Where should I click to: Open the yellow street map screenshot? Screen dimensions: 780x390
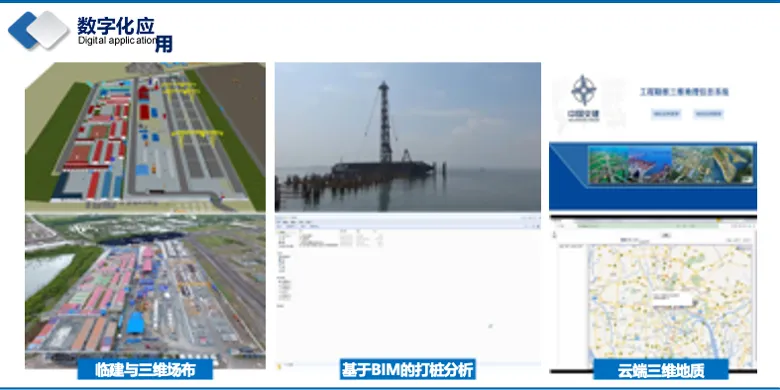pos(653,294)
